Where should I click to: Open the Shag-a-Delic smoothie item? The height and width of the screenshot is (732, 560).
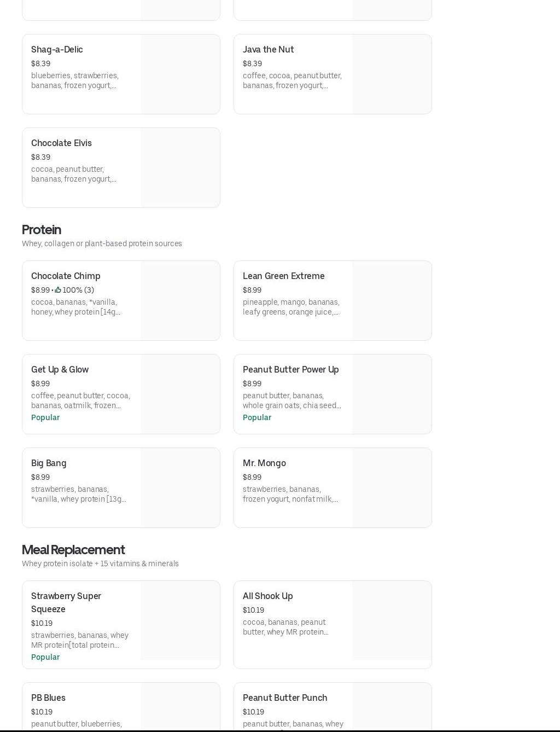pos(57,50)
